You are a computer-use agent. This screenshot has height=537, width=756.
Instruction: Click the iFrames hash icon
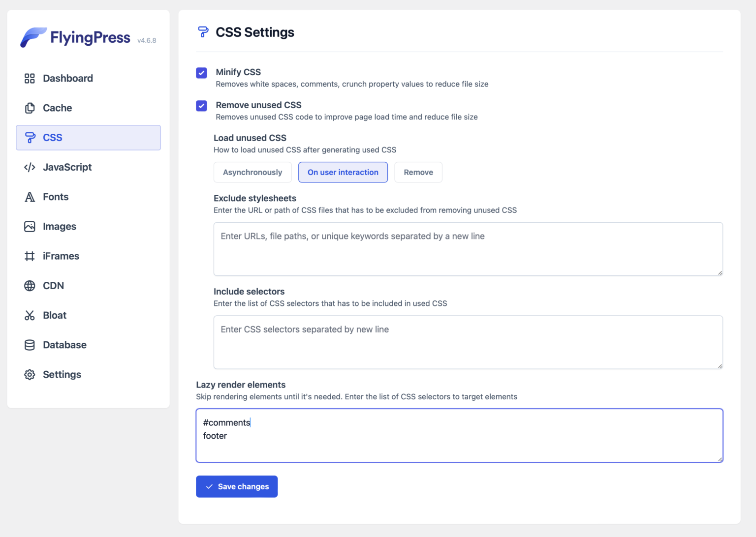pos(30,256)
